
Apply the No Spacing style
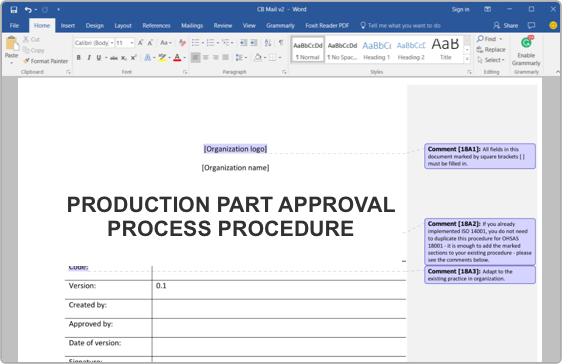tap(342, 50)
